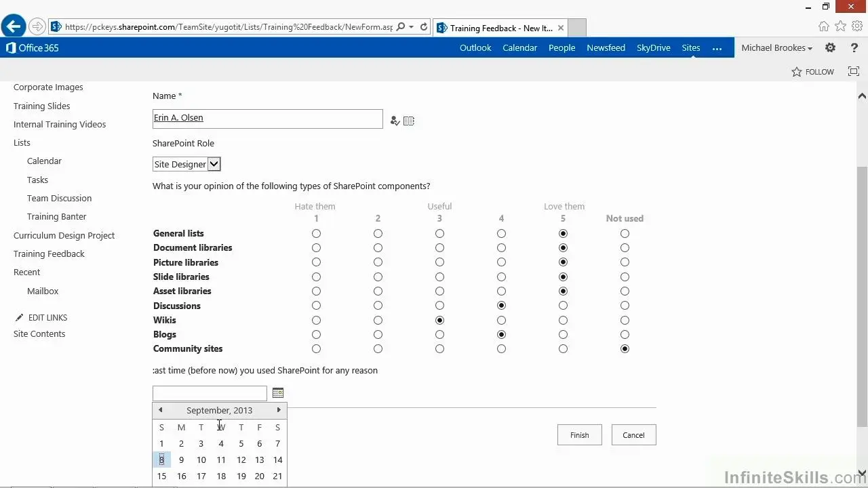
Task: Open the Outlook link
Action: click(x=475, y=47)
